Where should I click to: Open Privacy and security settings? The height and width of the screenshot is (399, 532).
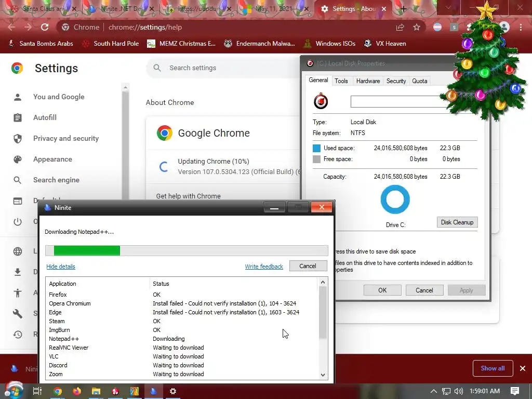tap(66, 138)
